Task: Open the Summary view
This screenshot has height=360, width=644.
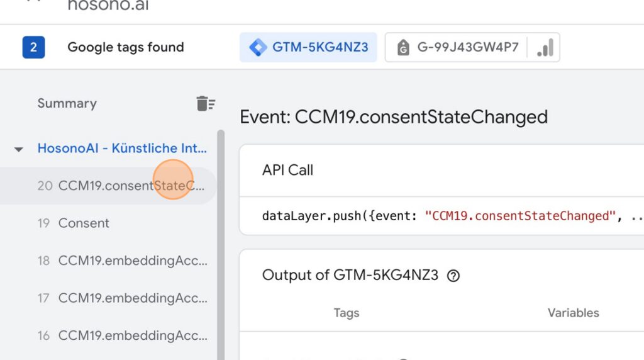Action: pyautogui.click(x=67, y=103)
